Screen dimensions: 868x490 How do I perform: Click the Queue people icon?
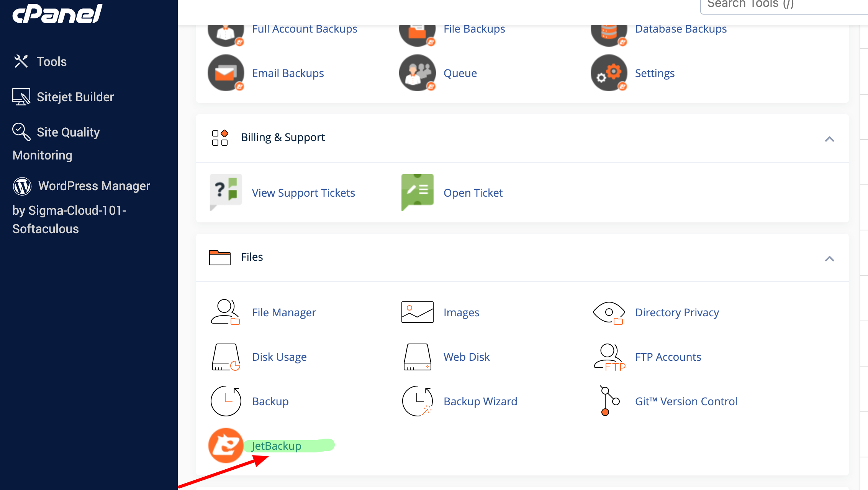coord(418,73)
